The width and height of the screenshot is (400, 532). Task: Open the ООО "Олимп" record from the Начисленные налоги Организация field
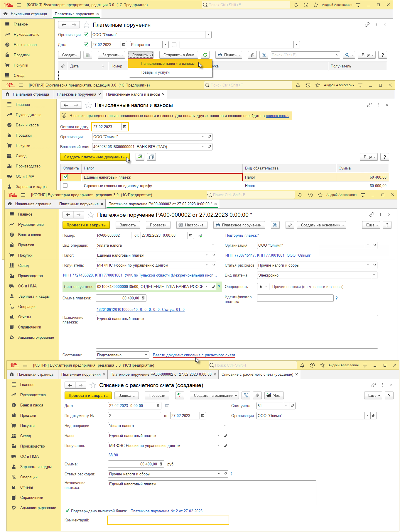click(x=210, y=137)
